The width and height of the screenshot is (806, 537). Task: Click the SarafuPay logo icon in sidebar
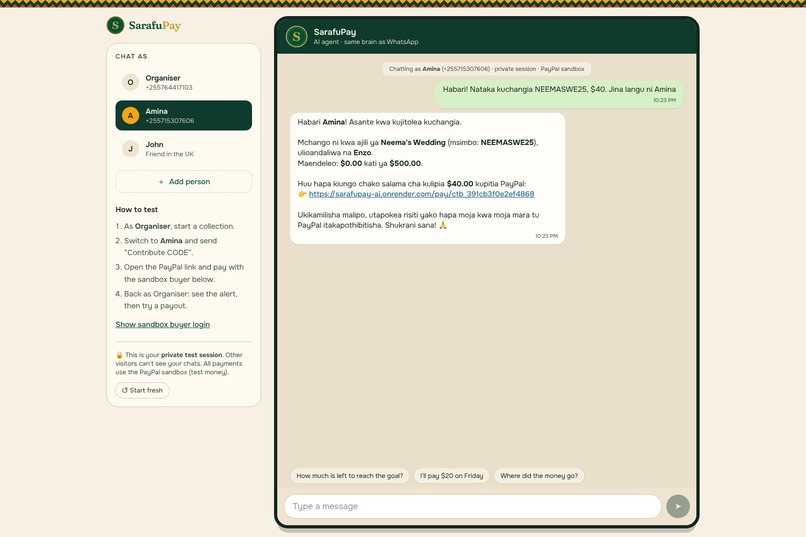click(115, 25)
